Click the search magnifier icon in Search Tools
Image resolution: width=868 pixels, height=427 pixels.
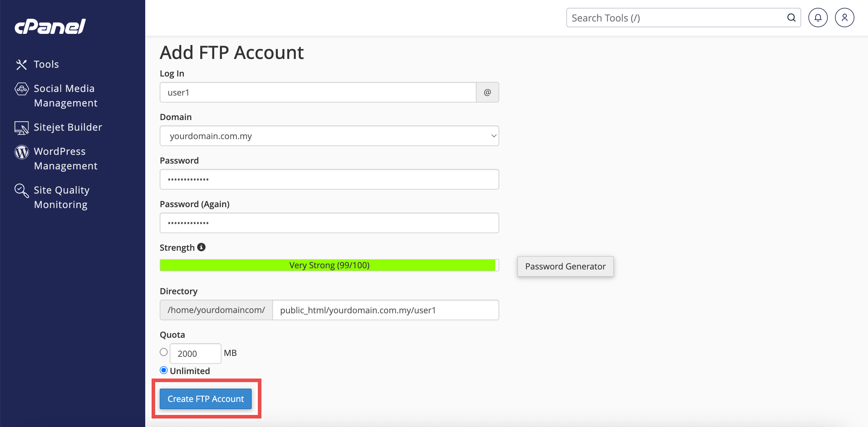(791, 18)
